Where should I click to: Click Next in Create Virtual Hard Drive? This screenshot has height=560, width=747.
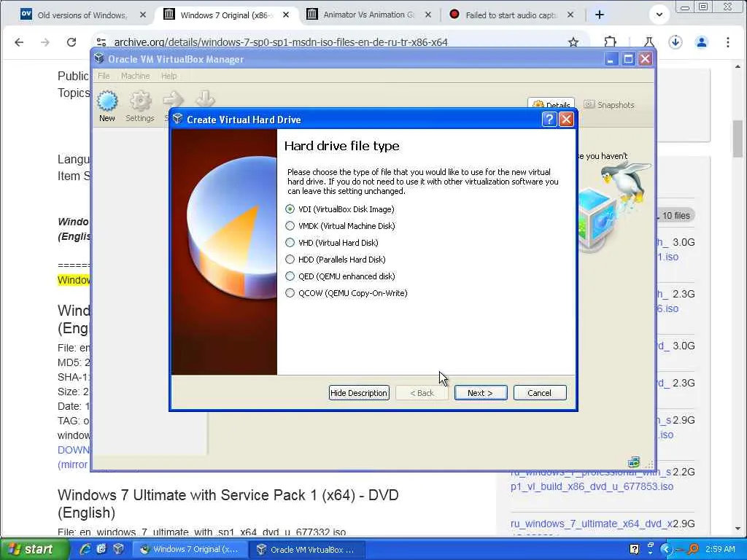point(480,393)
